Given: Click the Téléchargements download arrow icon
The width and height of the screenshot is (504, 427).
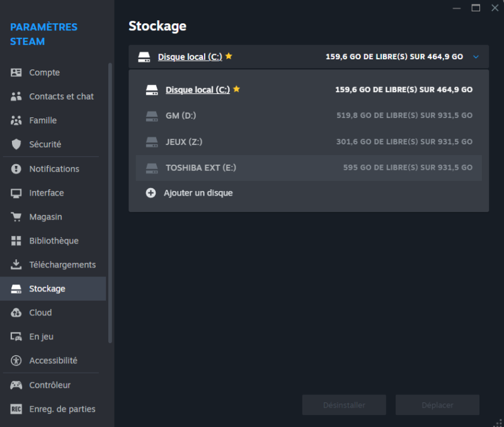Looking at the screenshot, I should click(x=16, y=264).
